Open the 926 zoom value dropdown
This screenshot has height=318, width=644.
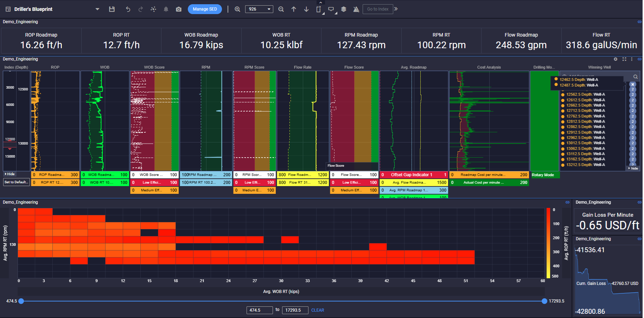coord(269,9)
